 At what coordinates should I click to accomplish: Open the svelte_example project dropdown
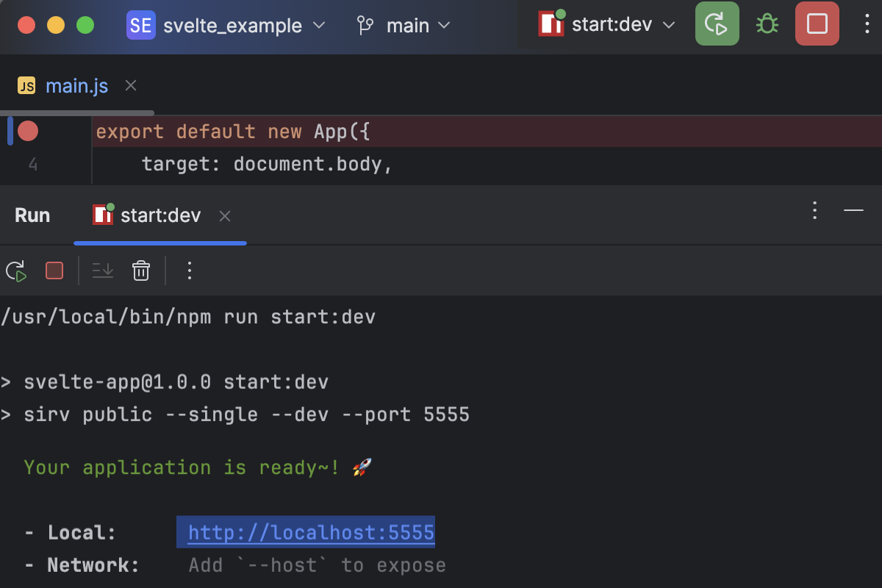228,25
